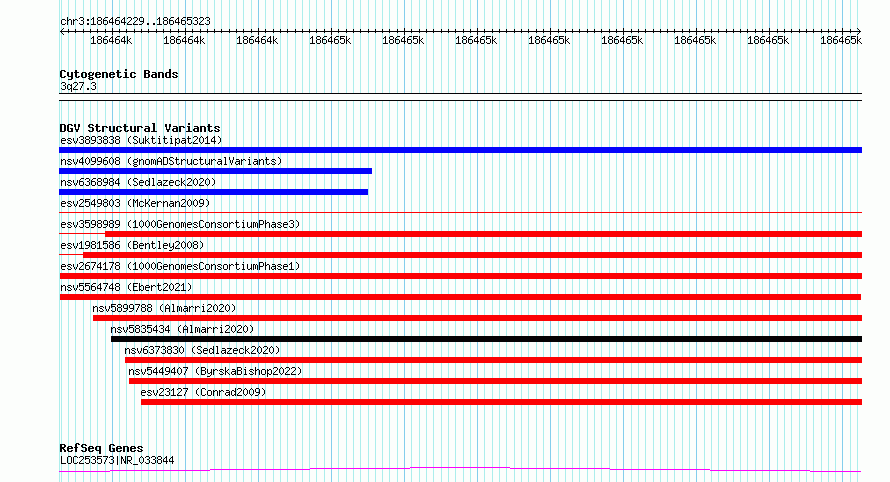Click the red esv3598989 variant bar

(x=484, y=234)
